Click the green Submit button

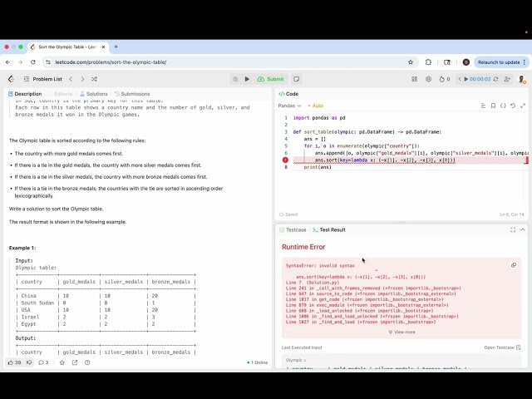point(271,79)
